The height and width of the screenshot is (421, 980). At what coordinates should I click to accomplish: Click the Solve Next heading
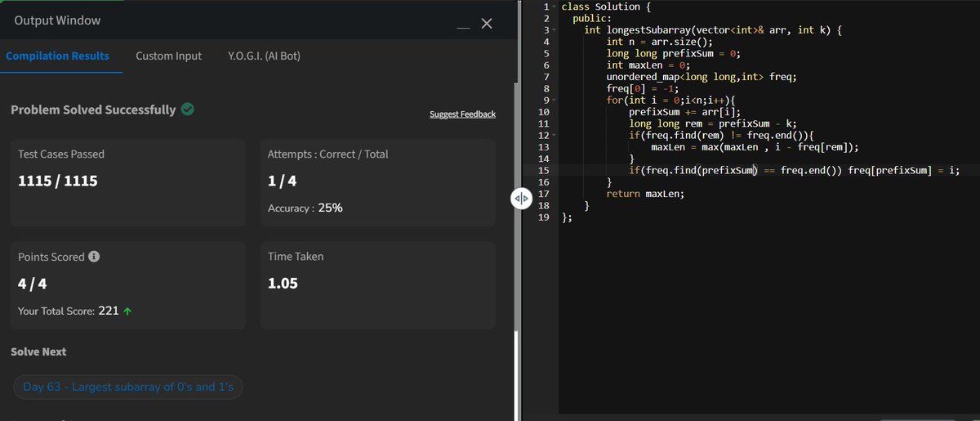point(38,352)
